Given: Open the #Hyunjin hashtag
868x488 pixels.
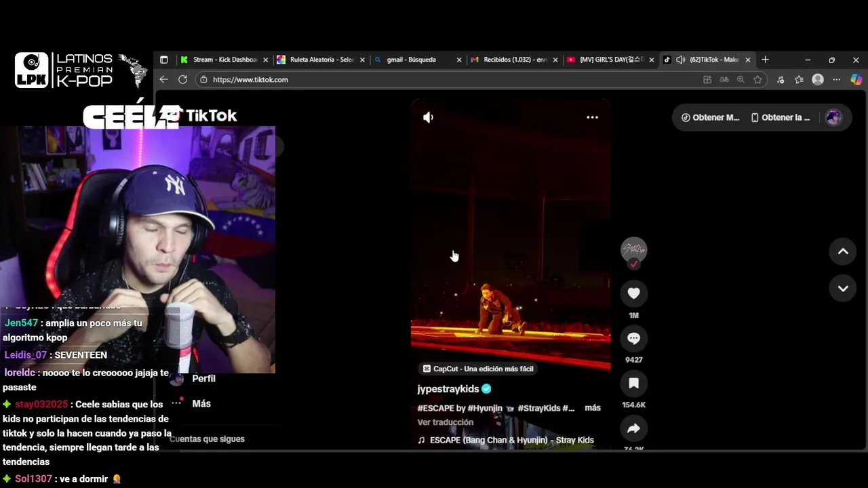Looking at the screenshot, I should pyautogui.click(x=485, y=408).
